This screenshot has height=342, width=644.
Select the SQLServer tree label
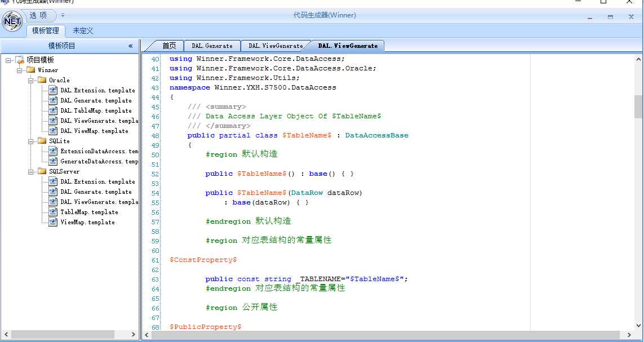tap(64, 172)
